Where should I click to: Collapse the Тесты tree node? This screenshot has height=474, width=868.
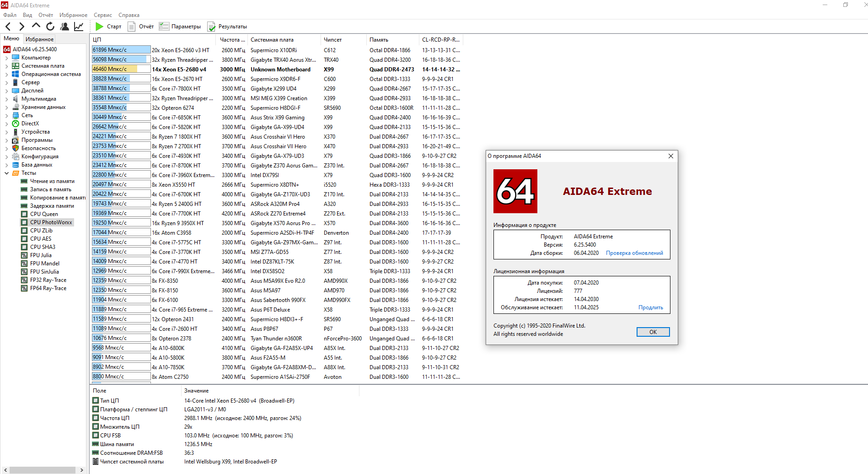[6, 173]
